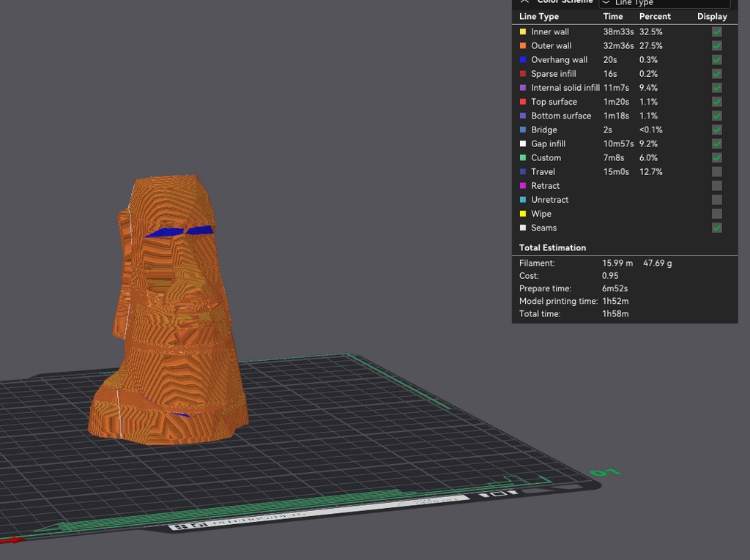The width and height of the screenshot is (750, 560).
Task: Click the Total Estimation heading
Action: (x=552, y=247)
